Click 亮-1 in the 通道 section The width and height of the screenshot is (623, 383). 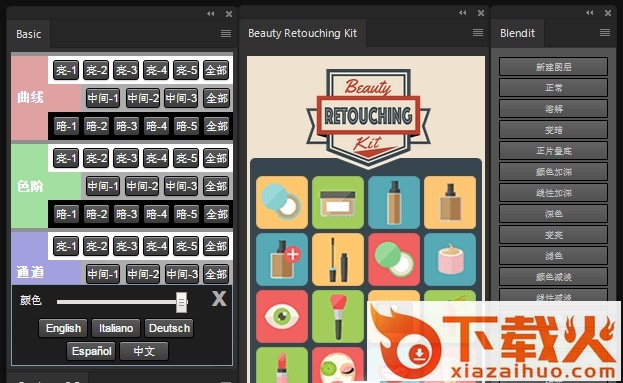coord(66,246)
